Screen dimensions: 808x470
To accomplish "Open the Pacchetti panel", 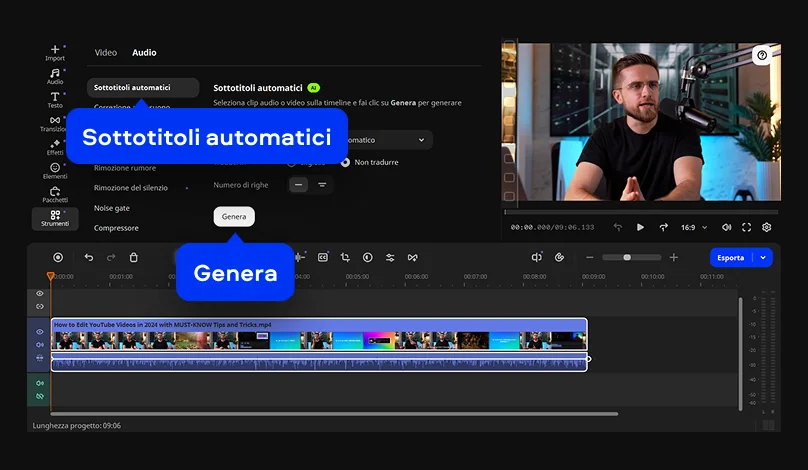I will point(55,194).
